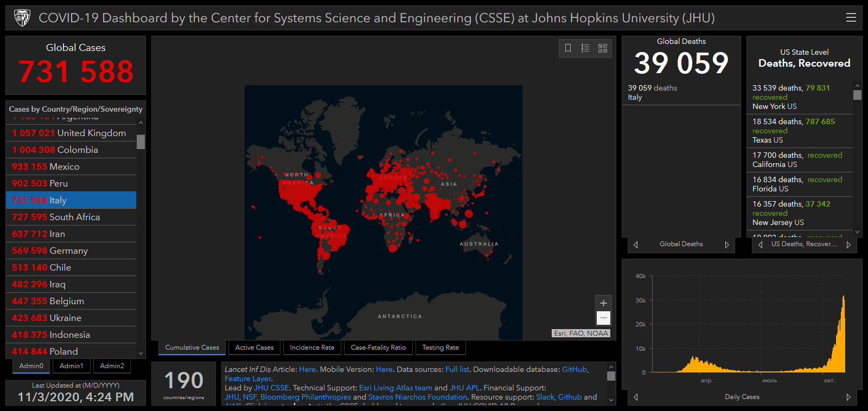Open the Full list data sources link
Screen dimensions: 868x411
(457, 369)
